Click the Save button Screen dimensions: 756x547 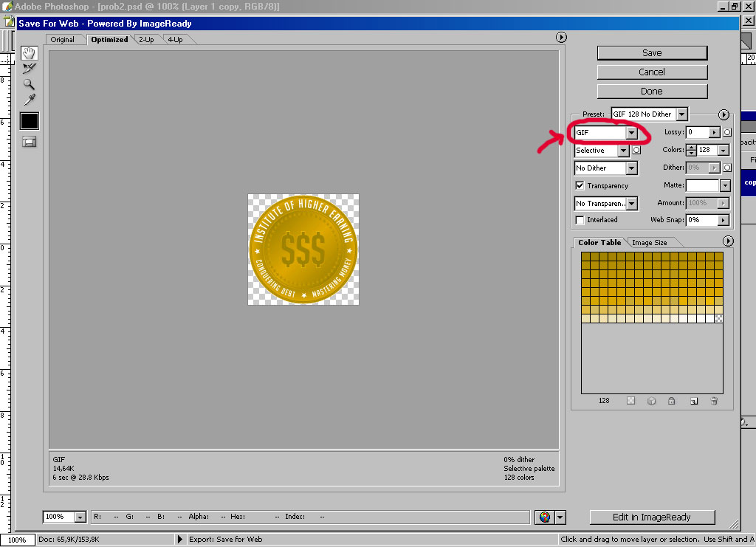click(x=652, y=53)
